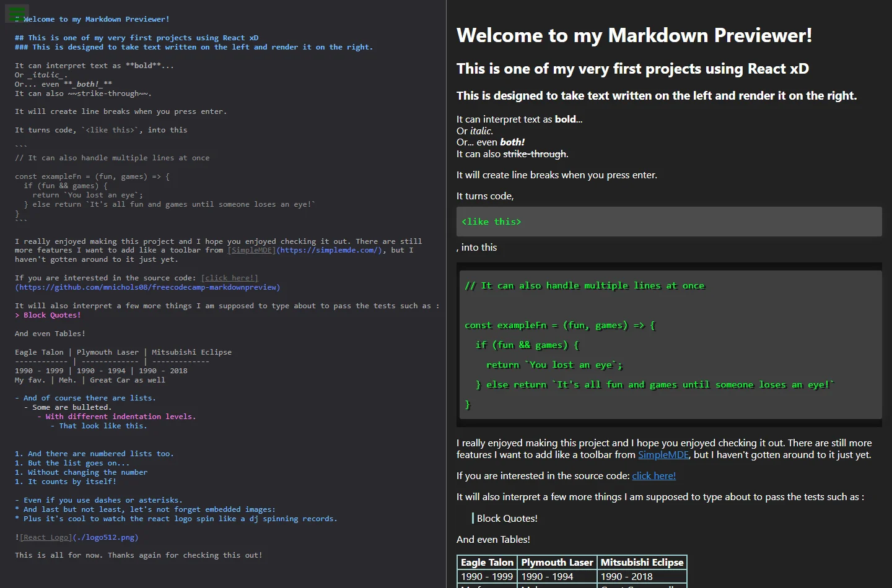Click editor line "This is all for now. Thanks again"
The image size is (892, 588).
[x=139, y=556]
